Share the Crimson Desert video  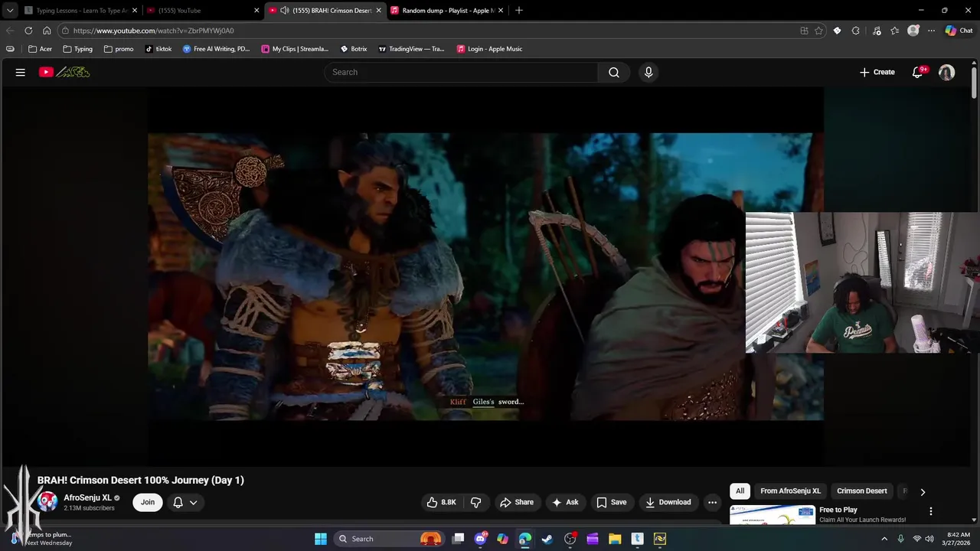tap(516, 502)
